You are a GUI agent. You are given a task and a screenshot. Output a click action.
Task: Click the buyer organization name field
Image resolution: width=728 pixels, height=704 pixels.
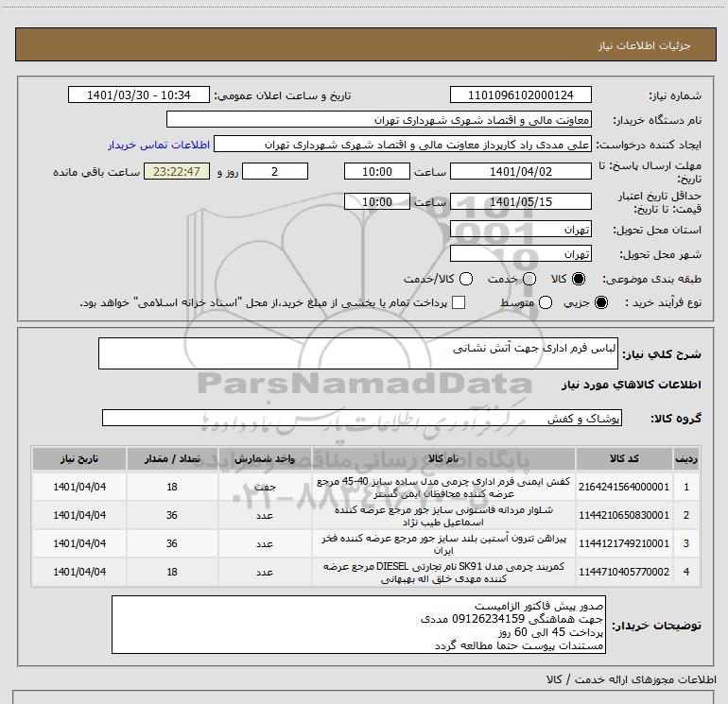coord(379,120)
